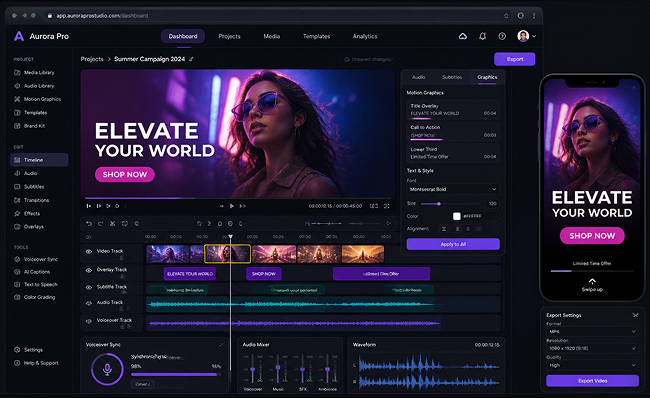The width and height of the screenshot is (650, 398).
Task: Tap SHOP NOW on phone preview
Action: click(592, 235)
